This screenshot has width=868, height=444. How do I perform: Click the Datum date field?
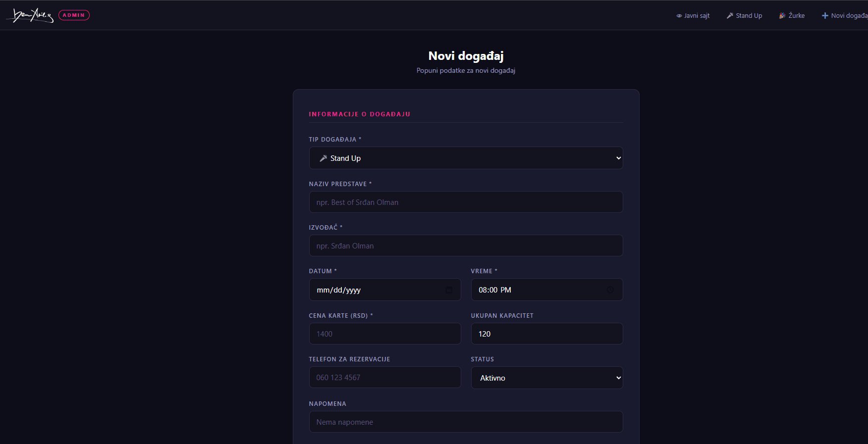(385, 290)
